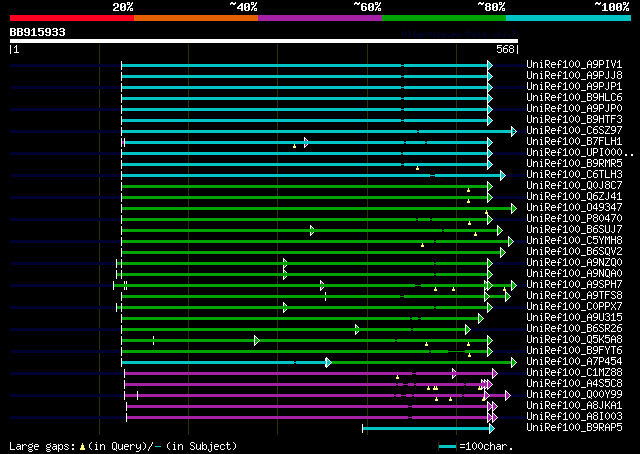Click the white query sequence bar

(264, 41)
